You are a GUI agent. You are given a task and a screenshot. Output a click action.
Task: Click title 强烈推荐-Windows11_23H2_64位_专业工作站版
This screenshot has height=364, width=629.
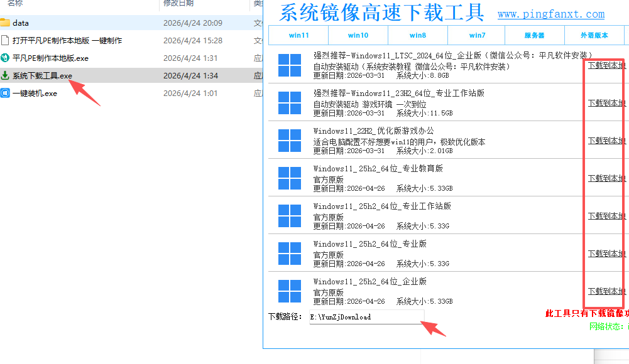pos(399,93)
